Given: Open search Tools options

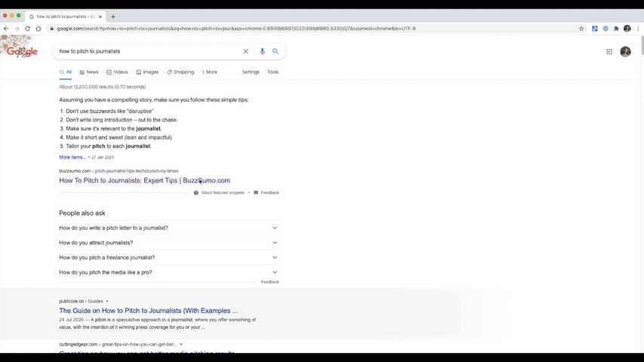Looking at the screenshot, I should (273, 72).
